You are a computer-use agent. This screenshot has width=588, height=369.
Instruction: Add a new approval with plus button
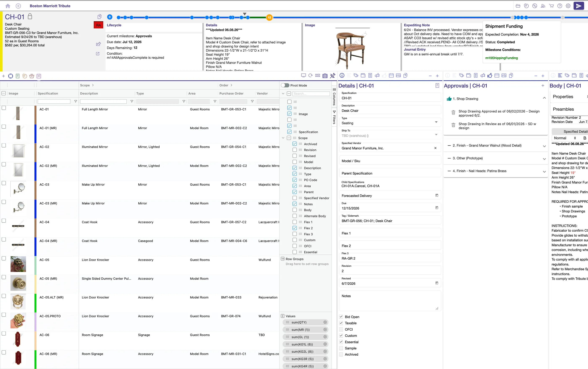click(x=543, y=85)
